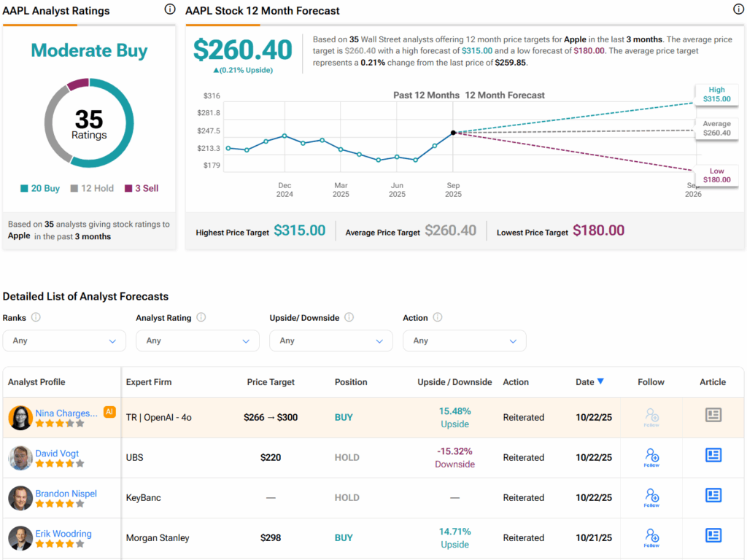Open article for Morgan Stanley rating
The width and height of the screenshot is (747, 560).
(x=713, y=536)
